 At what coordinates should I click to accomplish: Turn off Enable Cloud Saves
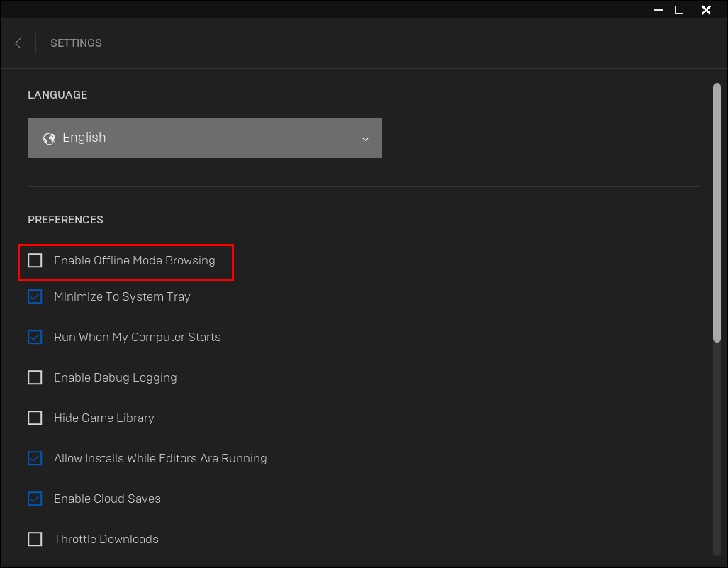[35, 499]
